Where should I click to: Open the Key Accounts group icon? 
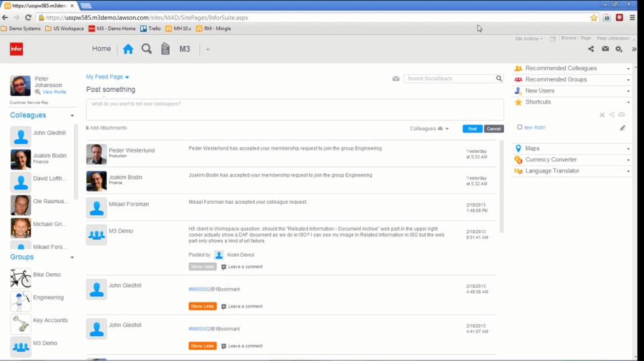click(x=20, y=324)
